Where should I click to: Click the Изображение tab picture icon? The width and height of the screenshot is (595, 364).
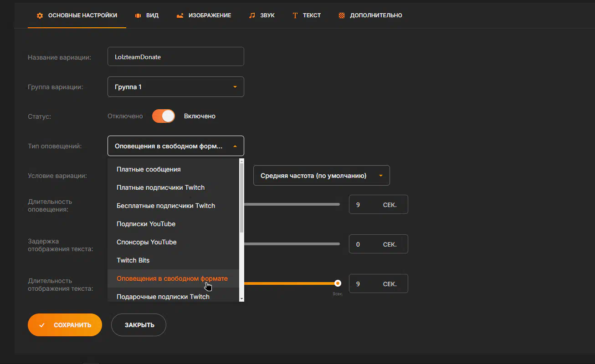(180, 15)
